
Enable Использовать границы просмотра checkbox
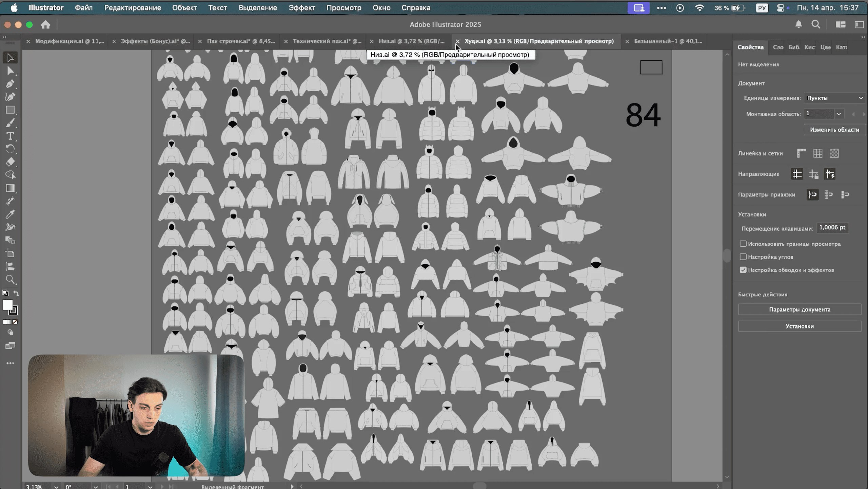point(743,244)
